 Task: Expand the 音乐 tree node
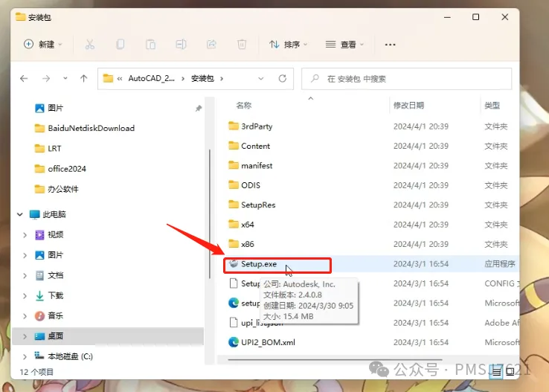(x=25, y=316)
